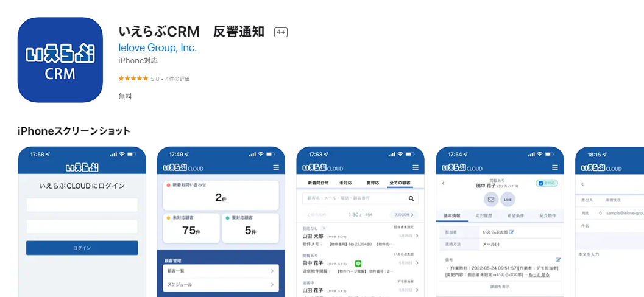Click the いえらぶCLOUDにログイン heading
The image size is (644, 297).
pos(82,186)
